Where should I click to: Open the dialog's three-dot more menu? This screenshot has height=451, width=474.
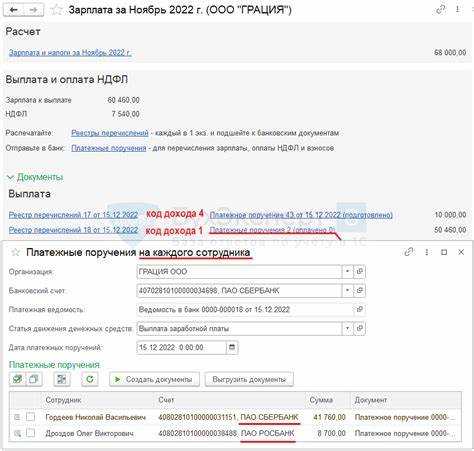(x=426, y=252)
